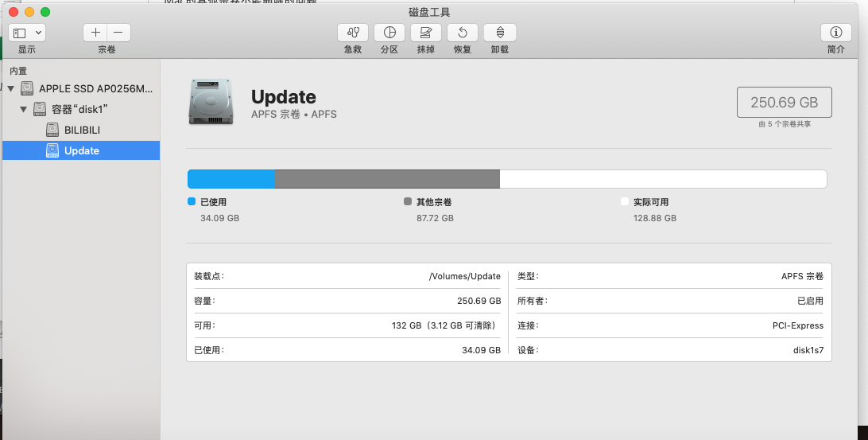868x440 pixels.
Task: Click the First Aid (急救) toolbar icon
Action: coord(353,33)
